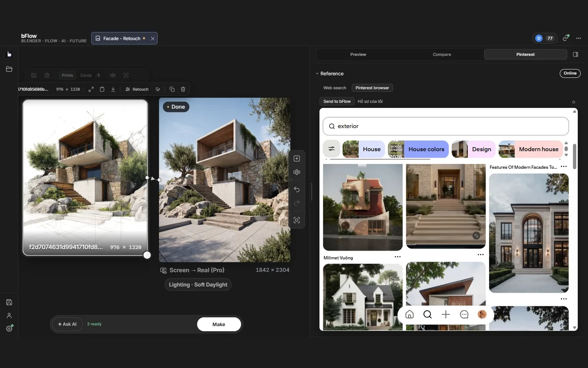
Task: Click the Send to bFlow button
Action: pos(337,102)
